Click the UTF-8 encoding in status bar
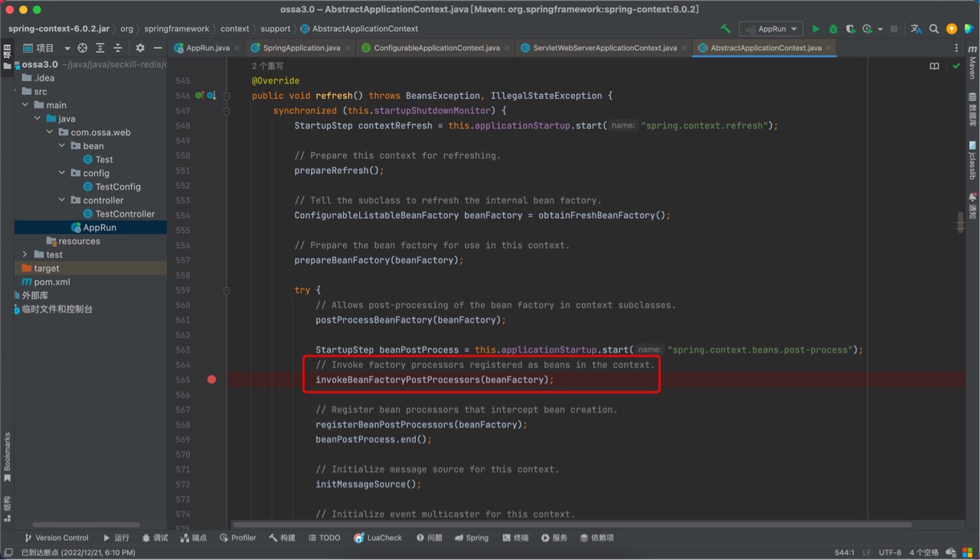This screenshot has width=980, height=560. click(x=890, y=552)
